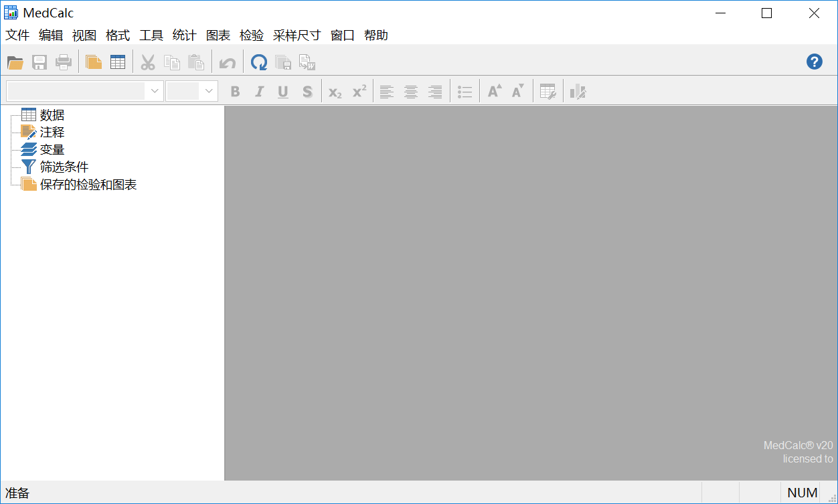
Task: Click the 注释 notes icon in tree
Action: 29,133
